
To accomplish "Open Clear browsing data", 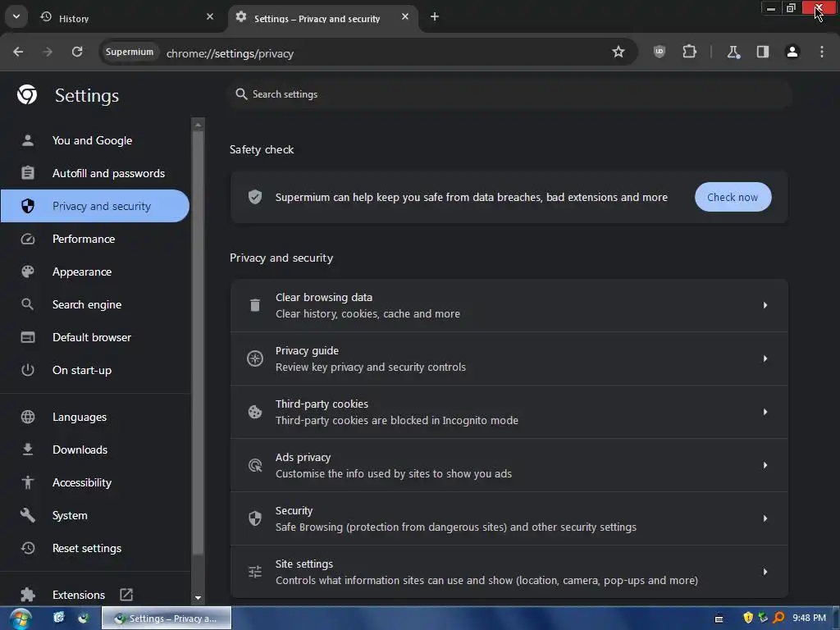I will pyautogui.click(x=509, y=305).
